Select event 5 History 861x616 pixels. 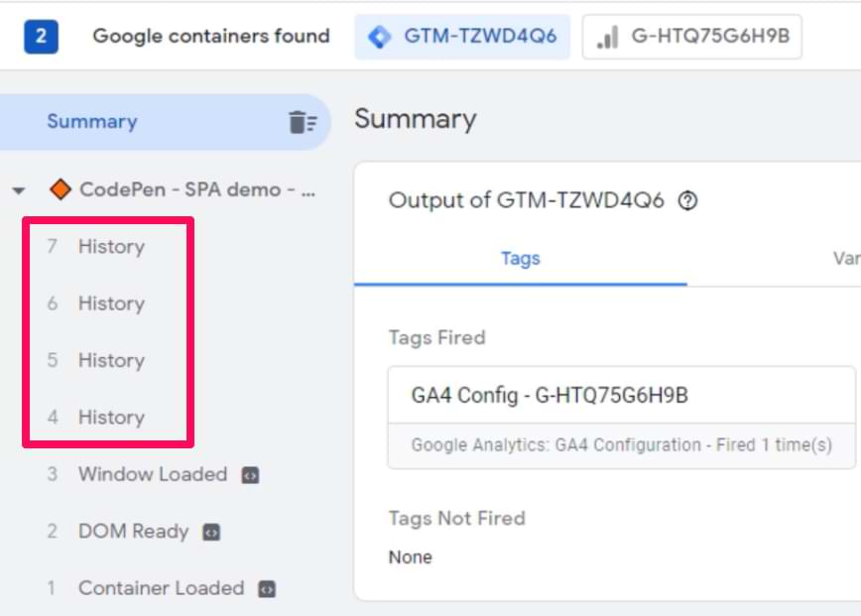[110, 360]
